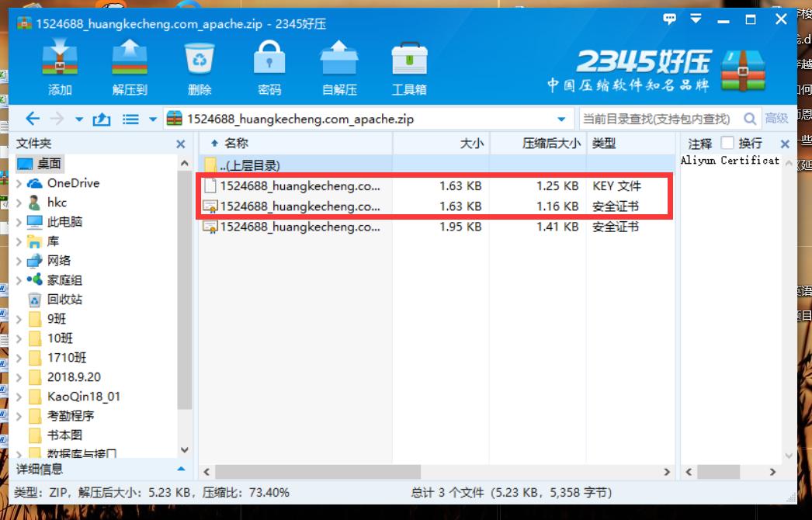The width and height of the screenshot is (812, 520).
Task: Click the 添加 (Add) toolbar icon
Action: point(59,62)
